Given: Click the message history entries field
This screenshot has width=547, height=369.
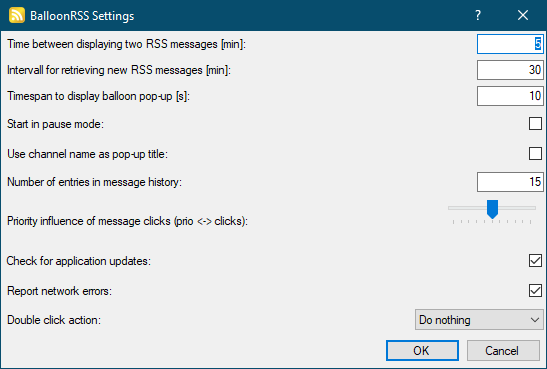Looking at the screenshot, I should 510,182.
